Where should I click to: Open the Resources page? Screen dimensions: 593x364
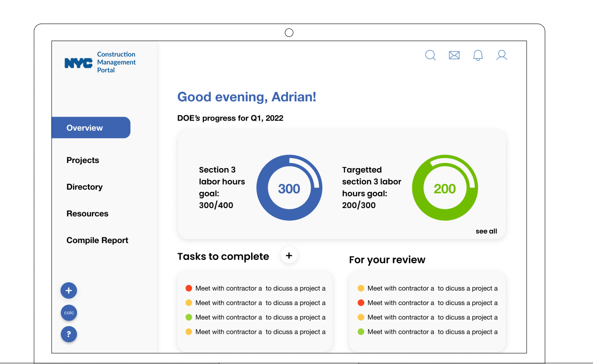coord(87,213)
